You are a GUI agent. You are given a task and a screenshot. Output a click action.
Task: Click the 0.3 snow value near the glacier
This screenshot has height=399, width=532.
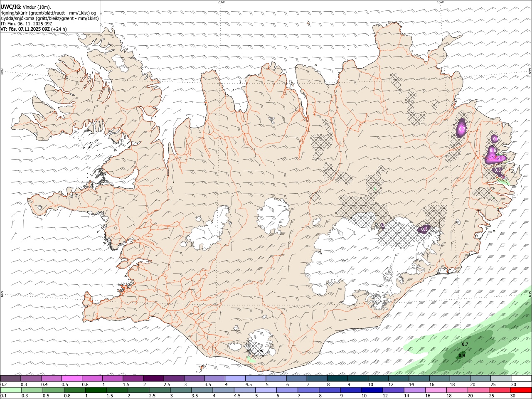tap(424, 229)
